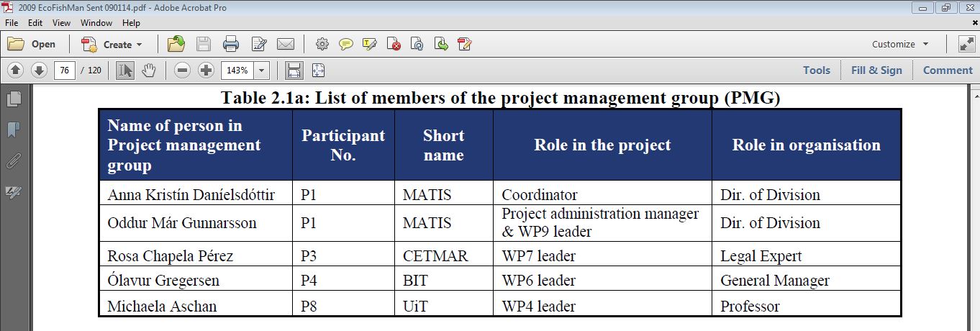Click the page number field showing 76
This screenshot has height=331, width=980.
(65, 71)
